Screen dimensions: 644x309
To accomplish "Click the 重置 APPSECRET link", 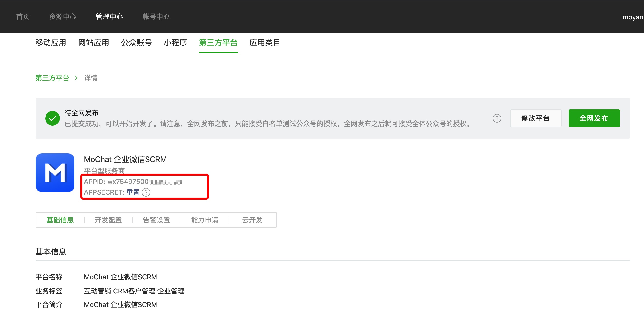I will coord(133,192).
